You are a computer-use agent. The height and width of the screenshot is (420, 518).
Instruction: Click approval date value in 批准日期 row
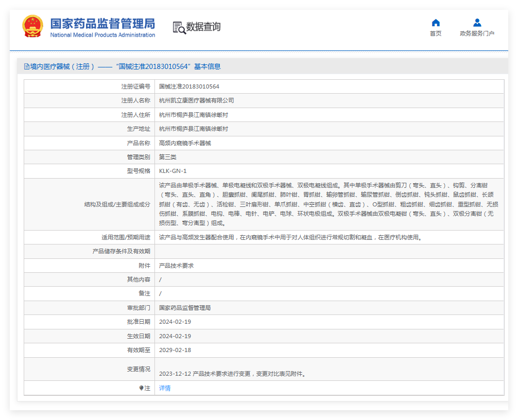[x=175, y=322]
